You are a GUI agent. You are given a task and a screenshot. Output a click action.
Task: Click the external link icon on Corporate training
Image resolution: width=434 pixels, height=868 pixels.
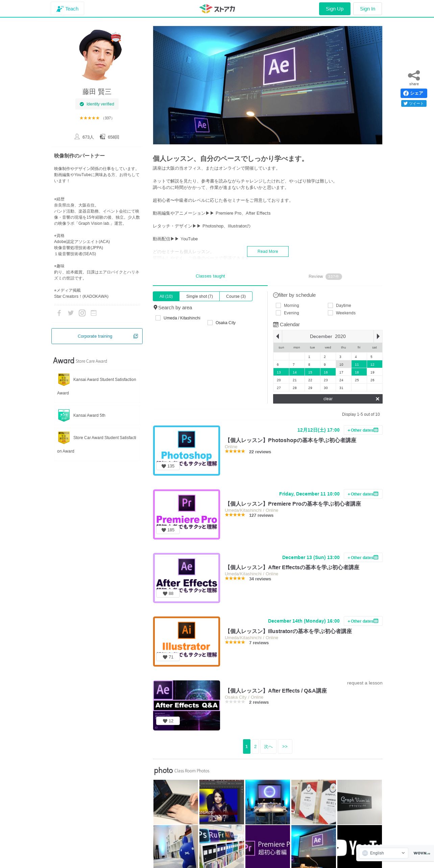pos(136,336)
